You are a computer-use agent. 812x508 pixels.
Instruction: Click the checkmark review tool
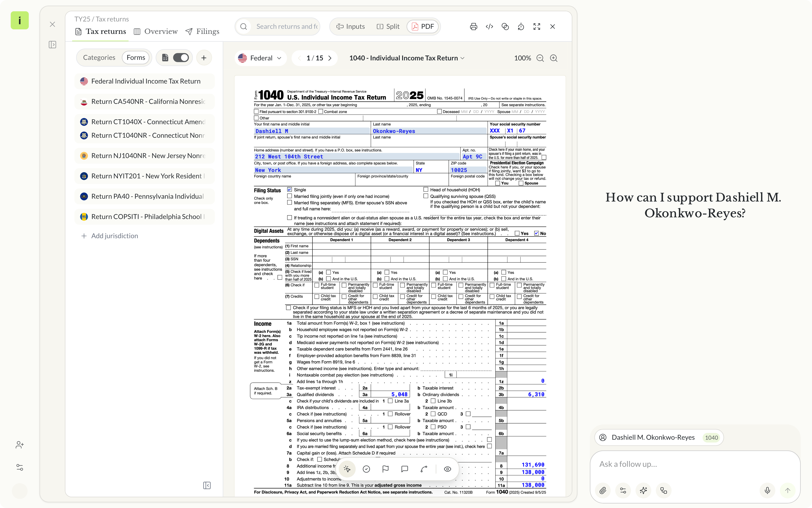pyautogui.click(x=366, y=469)
